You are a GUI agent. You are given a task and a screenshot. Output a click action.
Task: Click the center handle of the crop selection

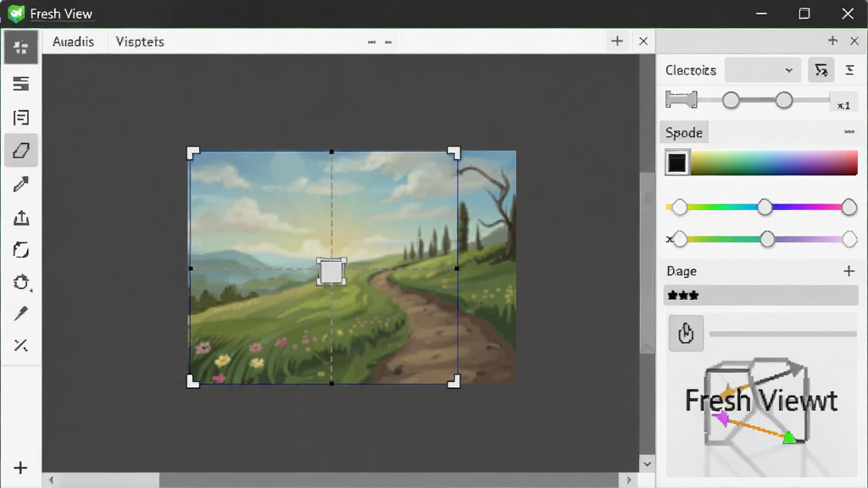coord(331,272)
